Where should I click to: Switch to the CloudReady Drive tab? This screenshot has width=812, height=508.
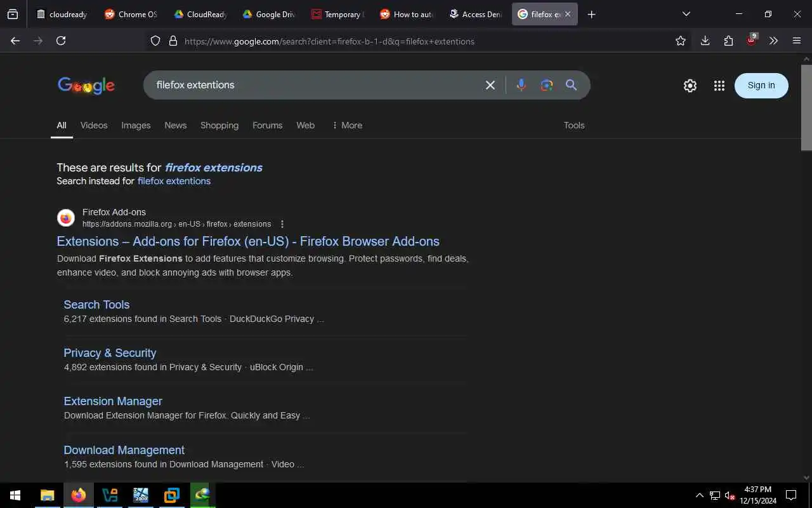(x=199, y=14)
